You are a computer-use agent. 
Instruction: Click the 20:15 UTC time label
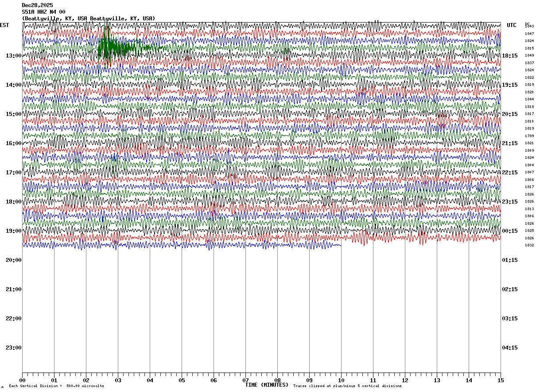coord(509,114)
